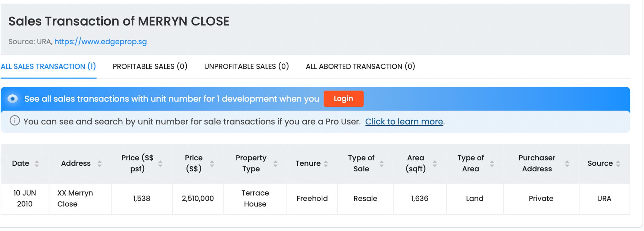Sort by Purchaser Address arrows
Image resolution: width=644 pixels, height=231 pixels.
(x=567, y=164)
